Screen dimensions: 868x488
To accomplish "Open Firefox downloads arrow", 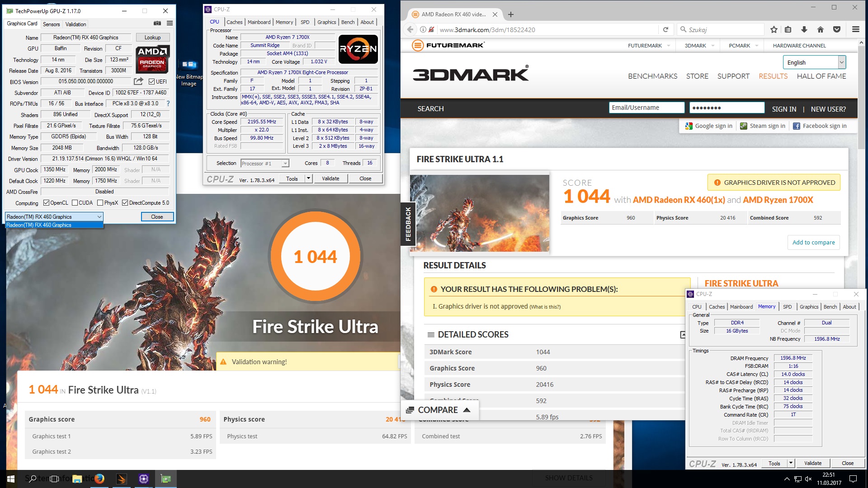I will 804,29.
